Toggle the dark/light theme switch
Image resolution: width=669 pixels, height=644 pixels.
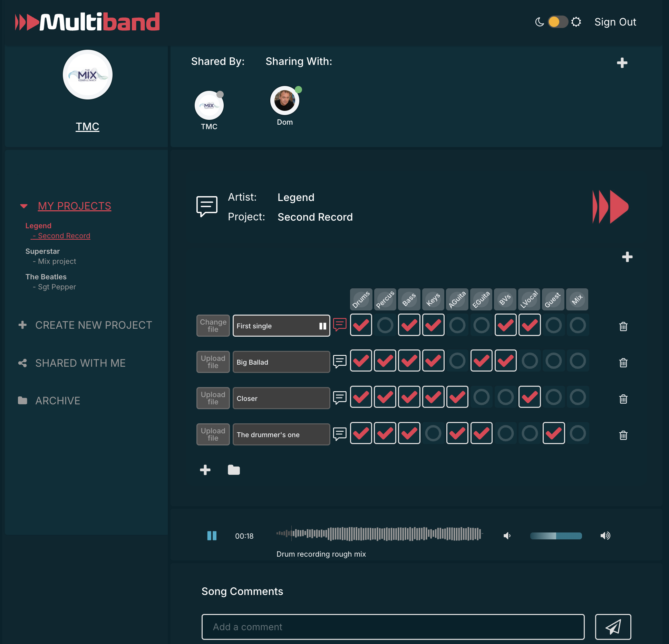click(x=557, y=22)
